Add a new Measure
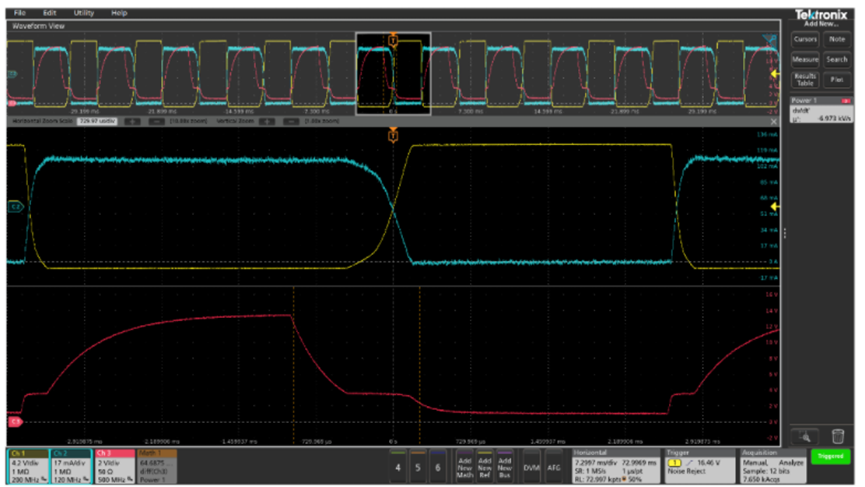 (805, 59)
